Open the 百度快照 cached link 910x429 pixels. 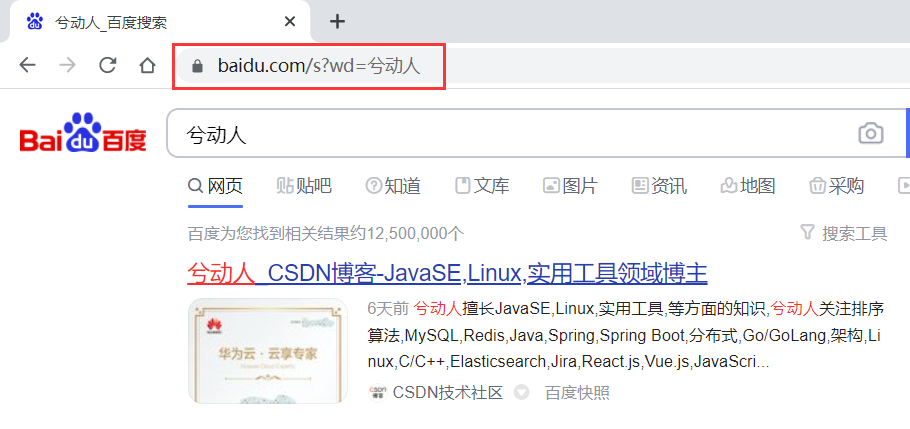click(577, 393)
